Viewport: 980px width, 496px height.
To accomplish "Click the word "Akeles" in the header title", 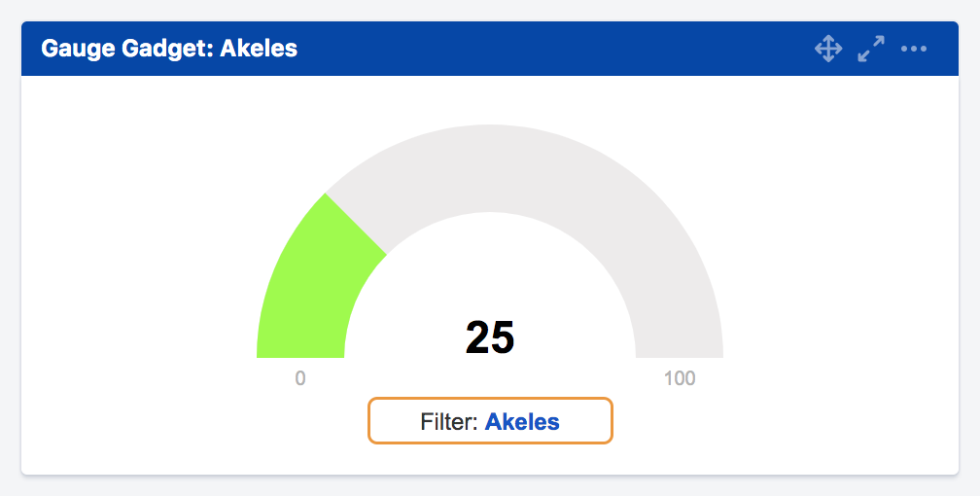I will [x=259, y=49].
